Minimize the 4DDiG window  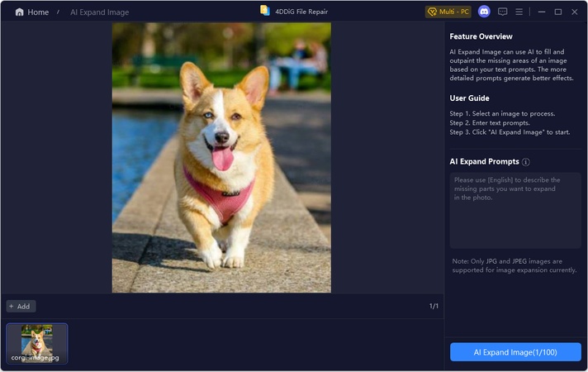coord(540,12)
